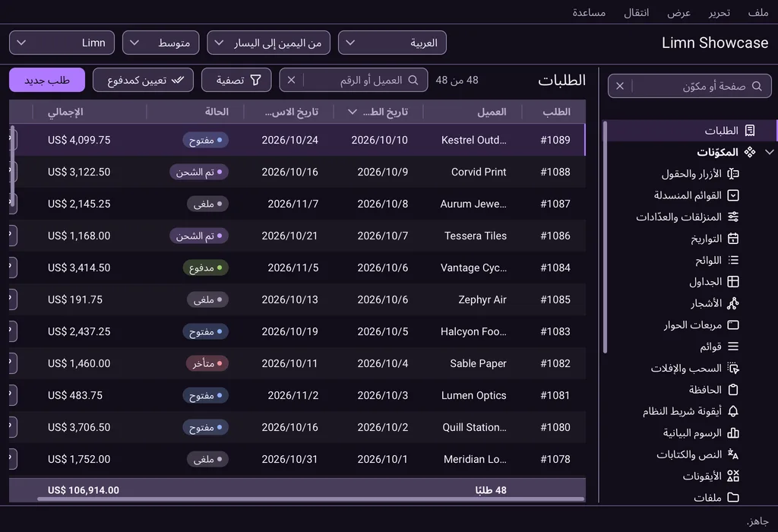Screen dimensions: 778x532
Task: Click the double-check icon on تعيين كمدفوع
Action: tap(178, 80)
